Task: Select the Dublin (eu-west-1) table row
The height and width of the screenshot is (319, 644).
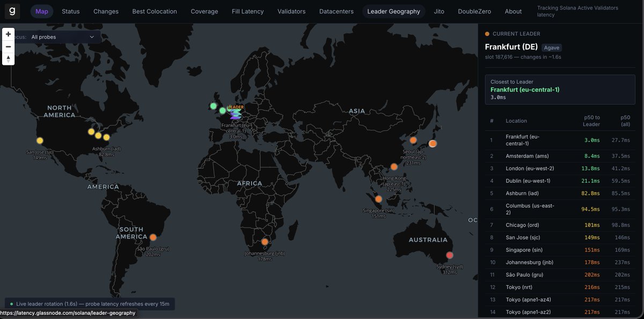Action: coord(560,181)
